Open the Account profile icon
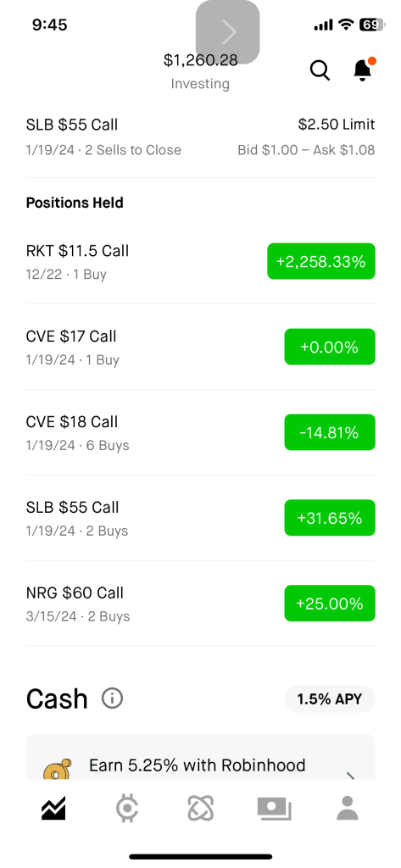The image size is (401, 868). [348, 808]
